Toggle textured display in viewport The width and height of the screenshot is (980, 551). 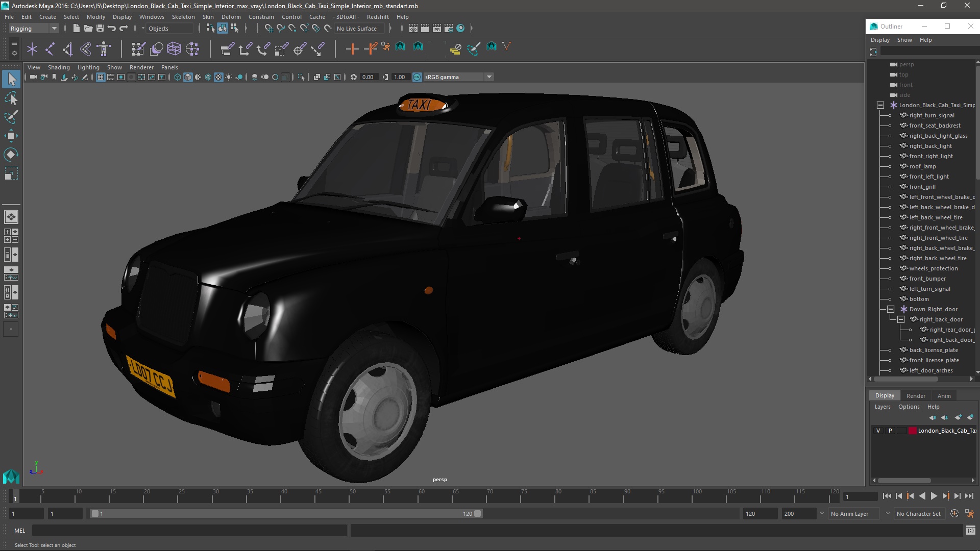point(218,77)
